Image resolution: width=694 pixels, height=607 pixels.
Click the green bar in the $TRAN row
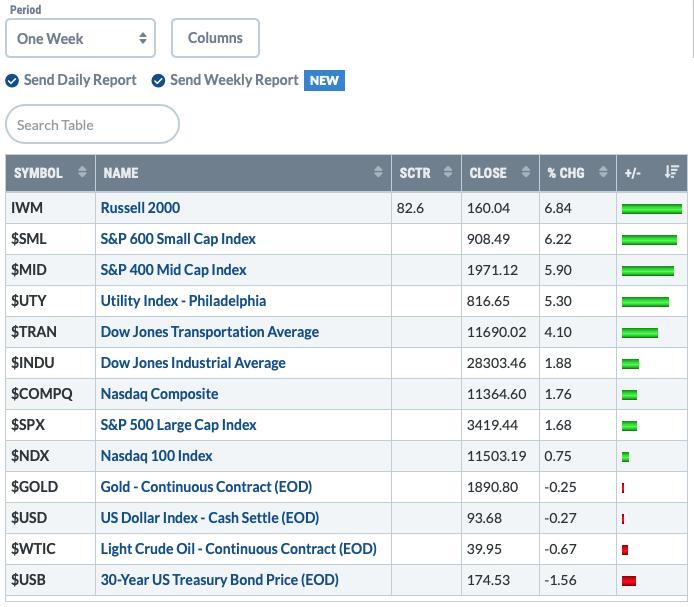click(x=640, y=332)
